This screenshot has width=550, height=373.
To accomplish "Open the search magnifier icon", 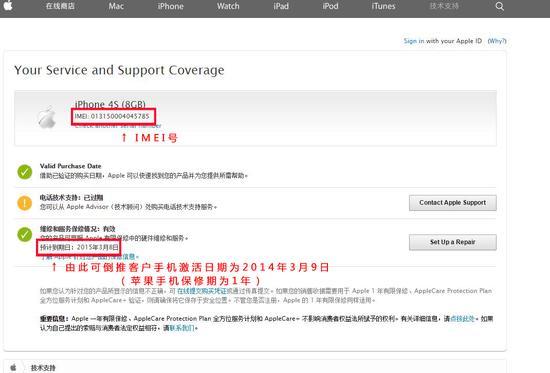I will (499, 6).
